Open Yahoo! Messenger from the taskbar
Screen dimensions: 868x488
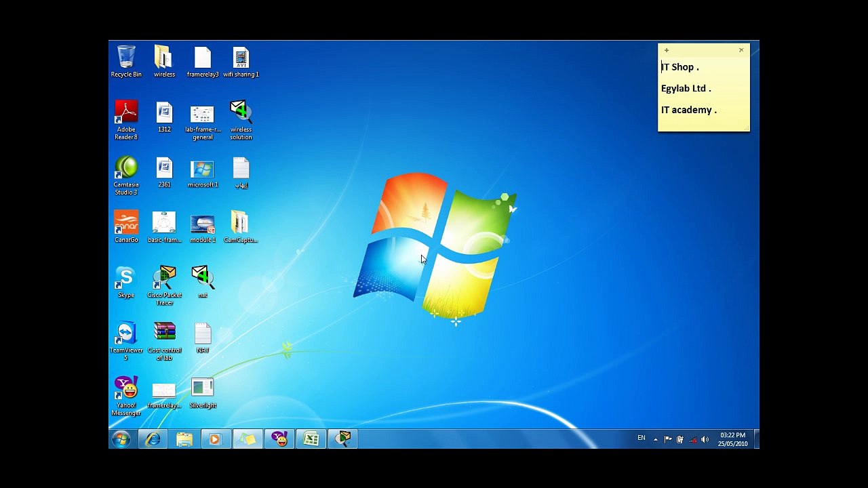click(279, 439)
